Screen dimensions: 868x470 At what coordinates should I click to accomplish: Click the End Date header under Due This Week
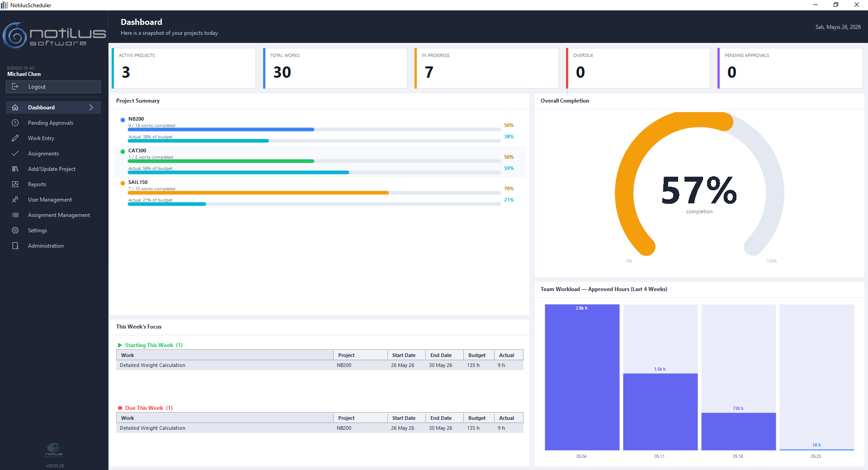445,418
